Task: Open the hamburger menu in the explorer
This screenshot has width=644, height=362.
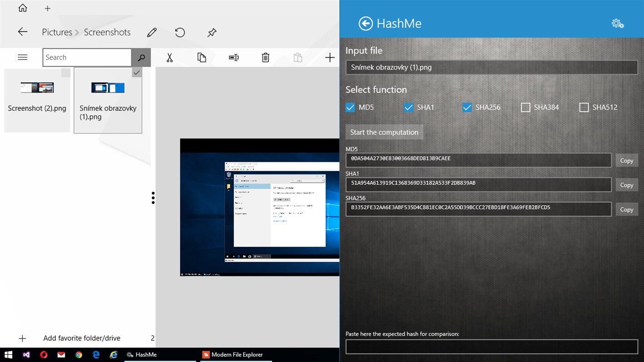Action: coord(22,57)
